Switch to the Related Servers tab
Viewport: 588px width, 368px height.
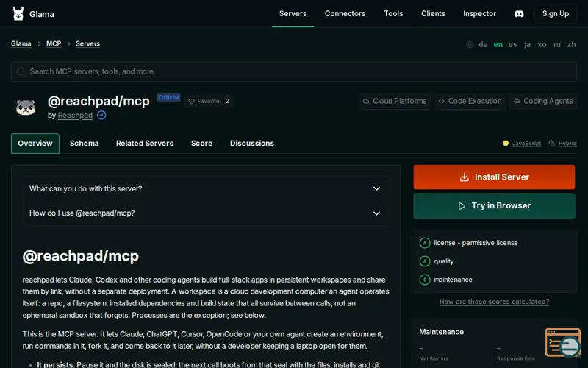pyautogui.click(x=145, y=143)
